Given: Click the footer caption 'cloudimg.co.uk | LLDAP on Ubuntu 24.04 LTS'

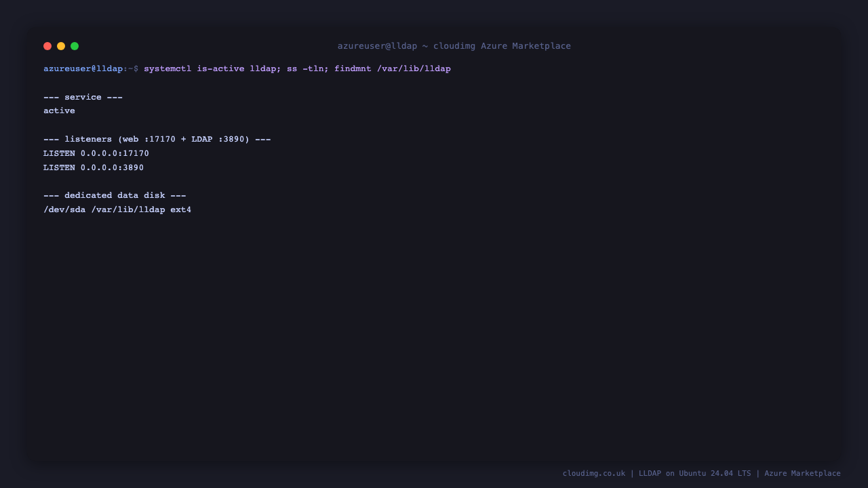Looking at the screenshot, I should click(x=656, y=473).
